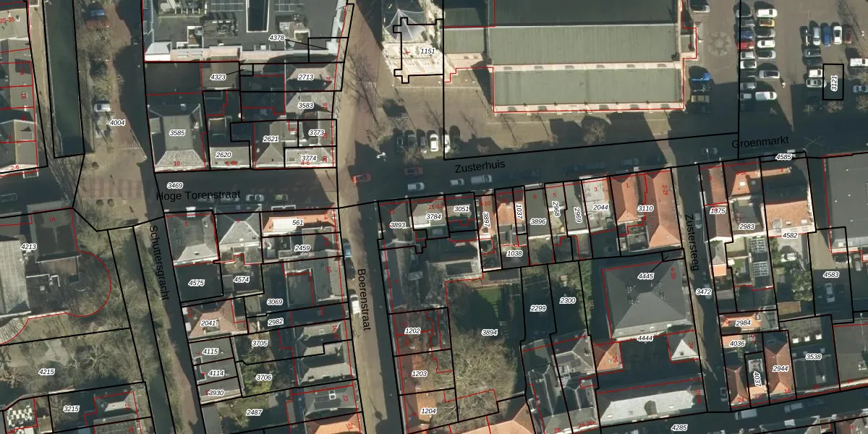
Task: Select the Zustersteeg street label
Action: click(x=688, y=242)
